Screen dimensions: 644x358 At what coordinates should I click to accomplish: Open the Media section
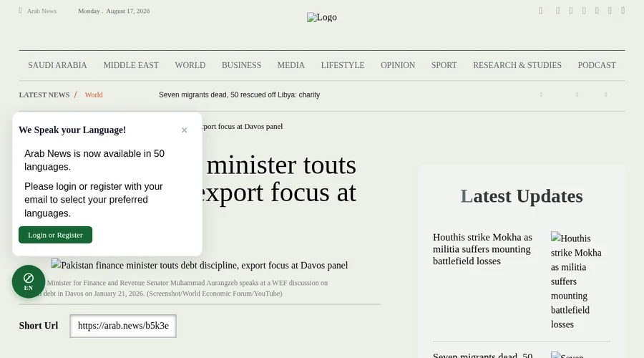(x=291, y=65)
